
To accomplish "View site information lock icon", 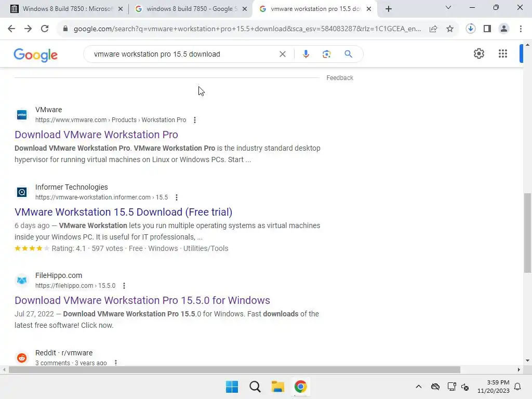I will pyautogui.click(x=65, y=29).
